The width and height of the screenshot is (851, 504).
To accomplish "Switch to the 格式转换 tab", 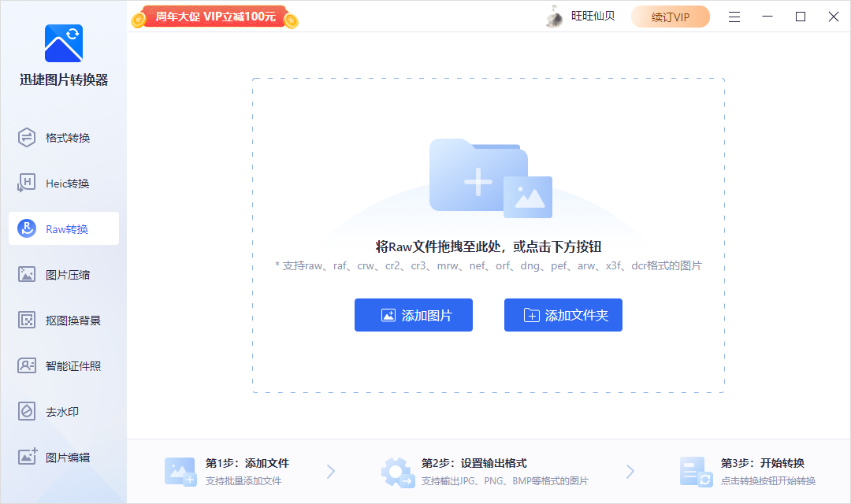I will click(x=63, y=137).
